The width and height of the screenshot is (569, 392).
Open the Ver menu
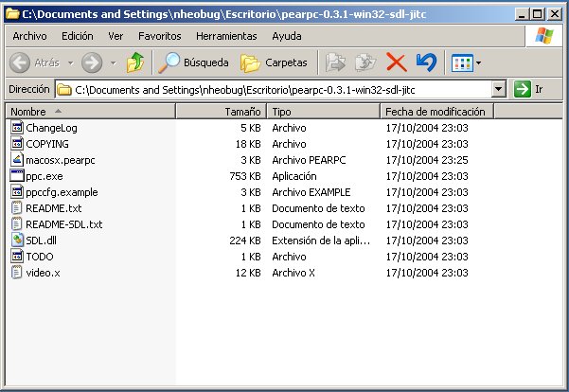point(116,36)
